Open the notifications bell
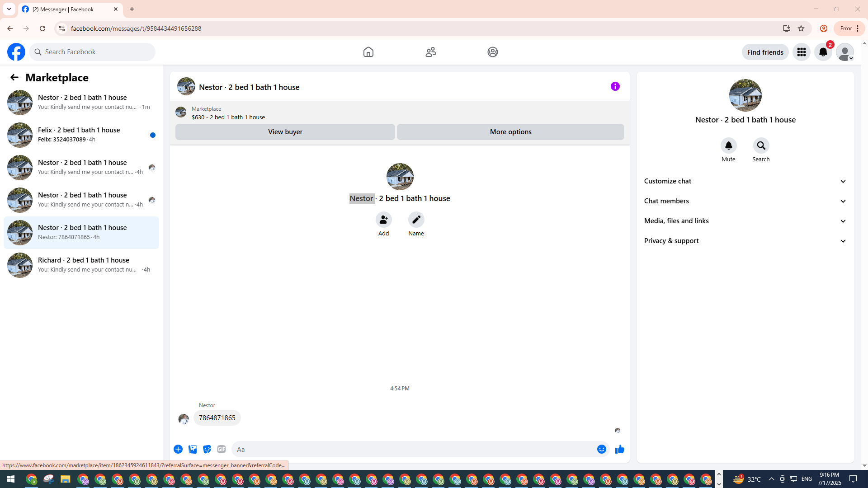 [823, 52]
